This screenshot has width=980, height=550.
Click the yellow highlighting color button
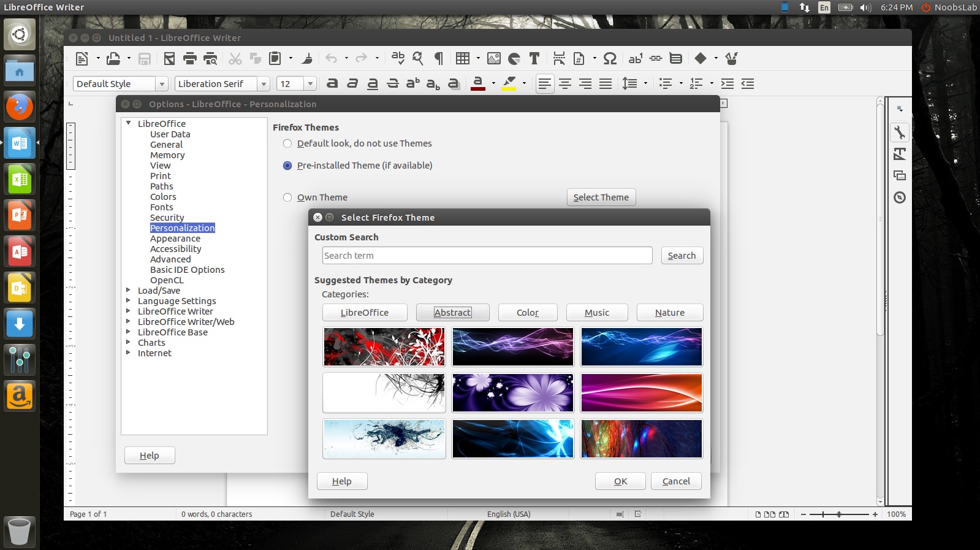tap(509, 84)
